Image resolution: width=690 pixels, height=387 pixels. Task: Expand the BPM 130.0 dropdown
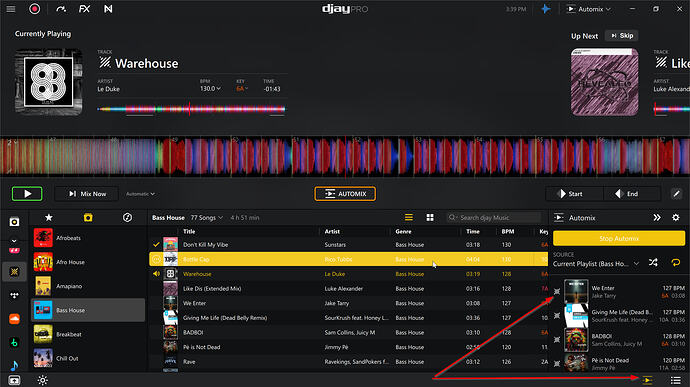pyautogui.click(x=210, y=88)
